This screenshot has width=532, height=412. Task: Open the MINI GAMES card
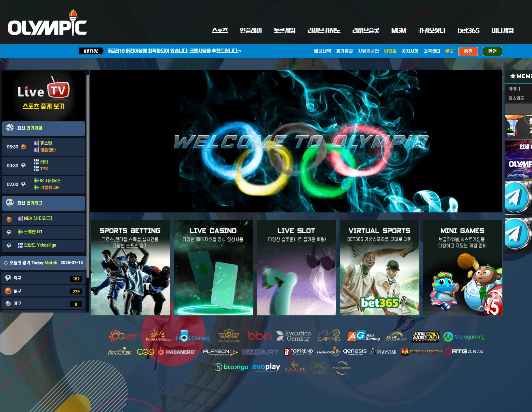point(463,268)
